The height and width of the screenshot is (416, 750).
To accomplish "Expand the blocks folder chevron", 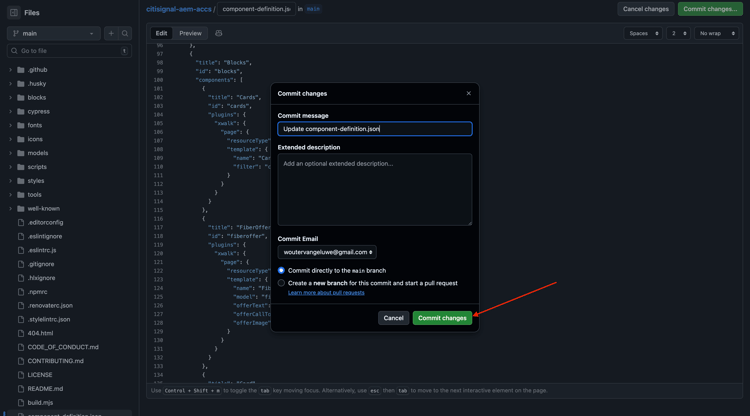I will pyautogui.click(x=11, y=98).
